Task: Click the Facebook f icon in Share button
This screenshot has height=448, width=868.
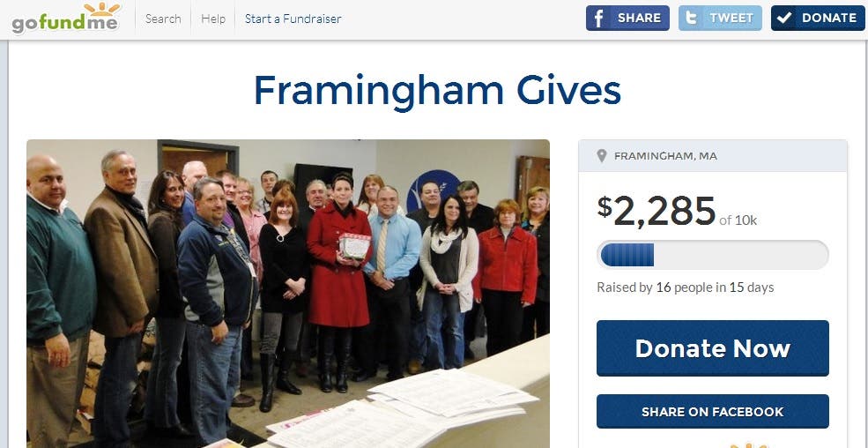Action: 598,19
